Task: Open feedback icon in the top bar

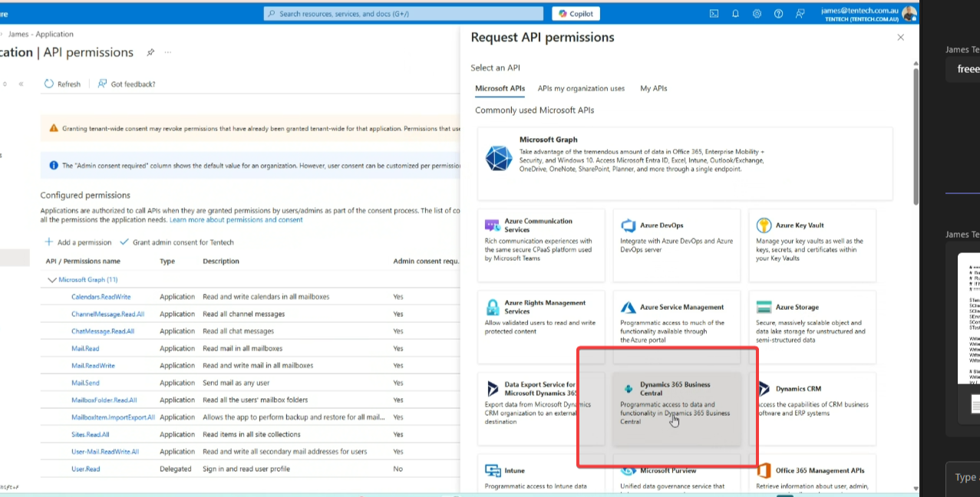Action: (x=800, y=13)
